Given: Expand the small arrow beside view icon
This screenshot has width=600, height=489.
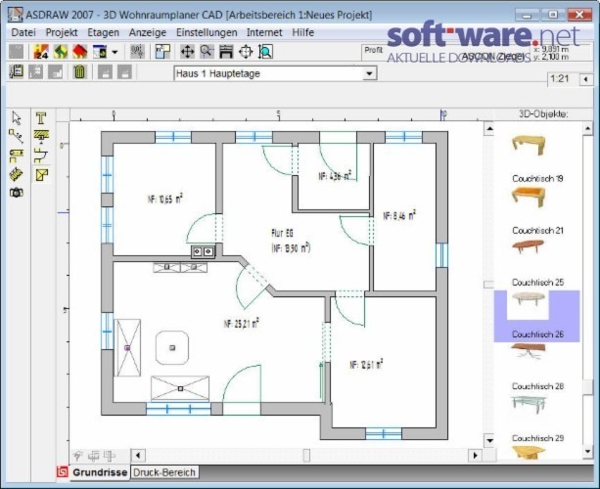Looking at the screenshot, I should (115, 52).
